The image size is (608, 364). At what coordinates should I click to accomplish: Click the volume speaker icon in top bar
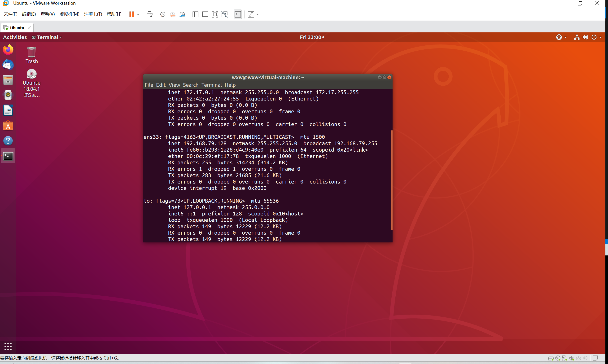585,37
